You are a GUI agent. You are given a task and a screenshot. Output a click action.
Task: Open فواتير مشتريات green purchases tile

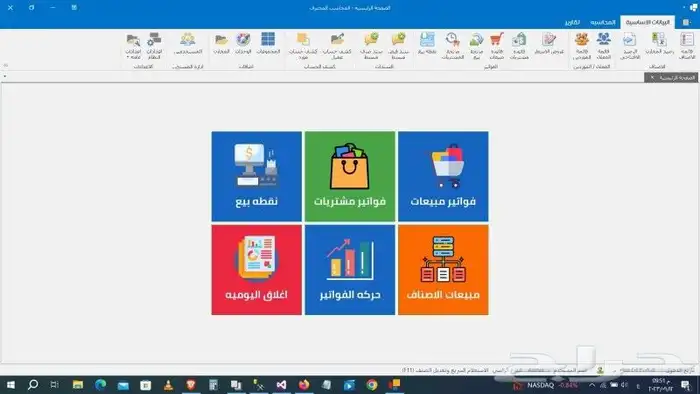point(350,176)
